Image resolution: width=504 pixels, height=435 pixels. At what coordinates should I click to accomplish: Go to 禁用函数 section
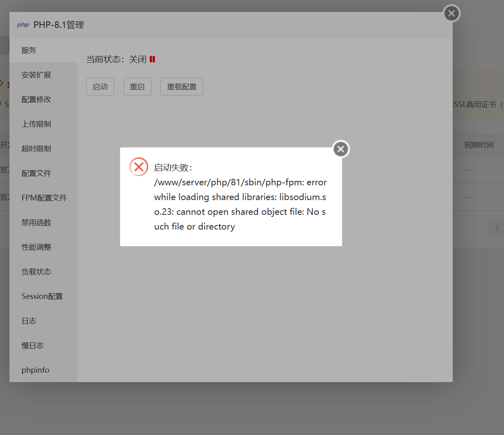pyautogui.click(x=43, y=223)
